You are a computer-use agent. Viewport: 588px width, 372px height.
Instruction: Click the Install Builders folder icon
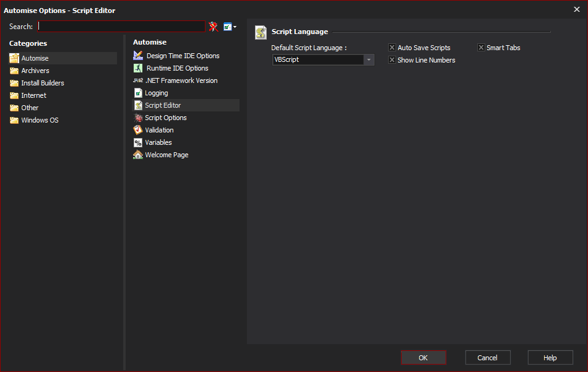pos(14,83)
